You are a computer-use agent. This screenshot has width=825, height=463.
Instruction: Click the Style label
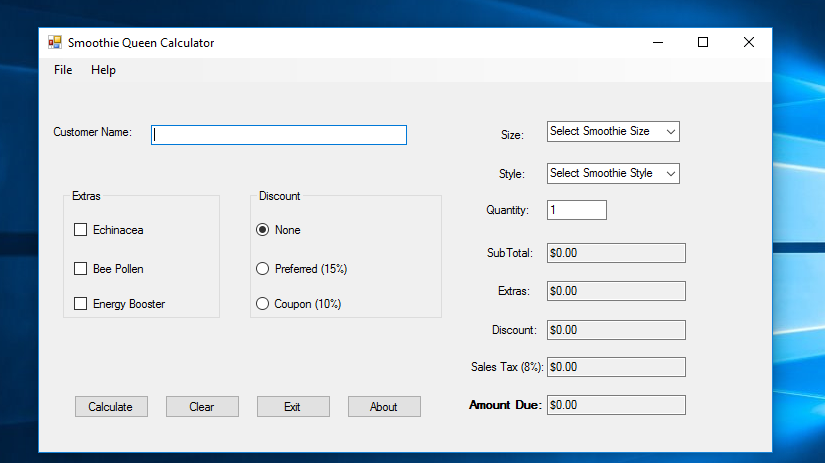click(x=511, y=174)
